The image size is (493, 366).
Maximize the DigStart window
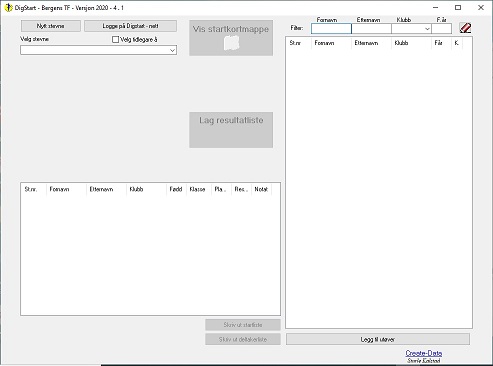(x=458, y=8)
